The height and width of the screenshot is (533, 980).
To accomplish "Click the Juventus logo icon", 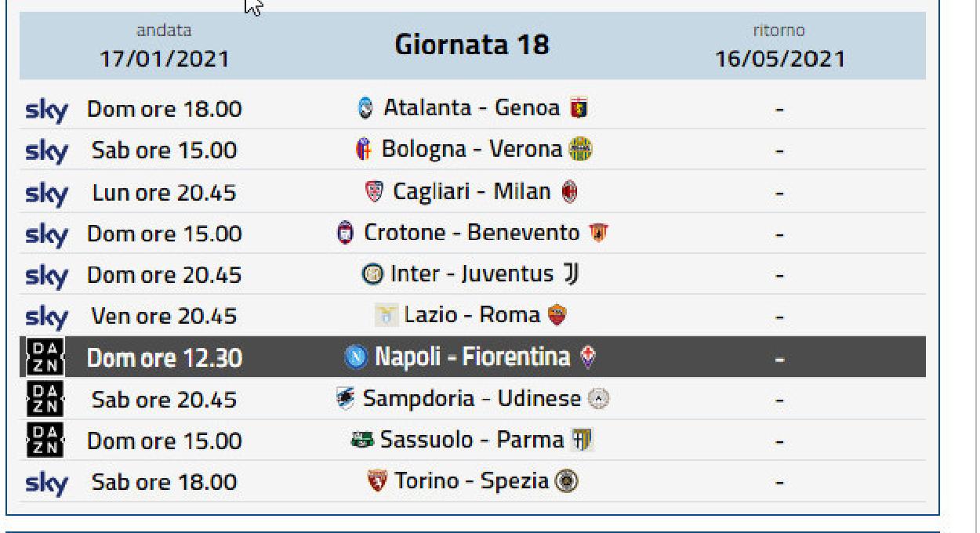I will pos(572,274).
